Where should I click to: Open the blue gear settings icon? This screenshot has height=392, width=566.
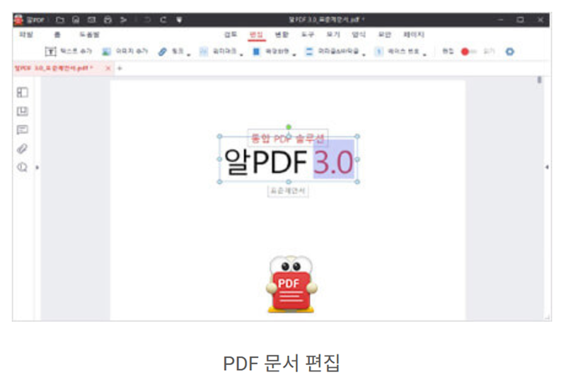click(x=509, y=52)
